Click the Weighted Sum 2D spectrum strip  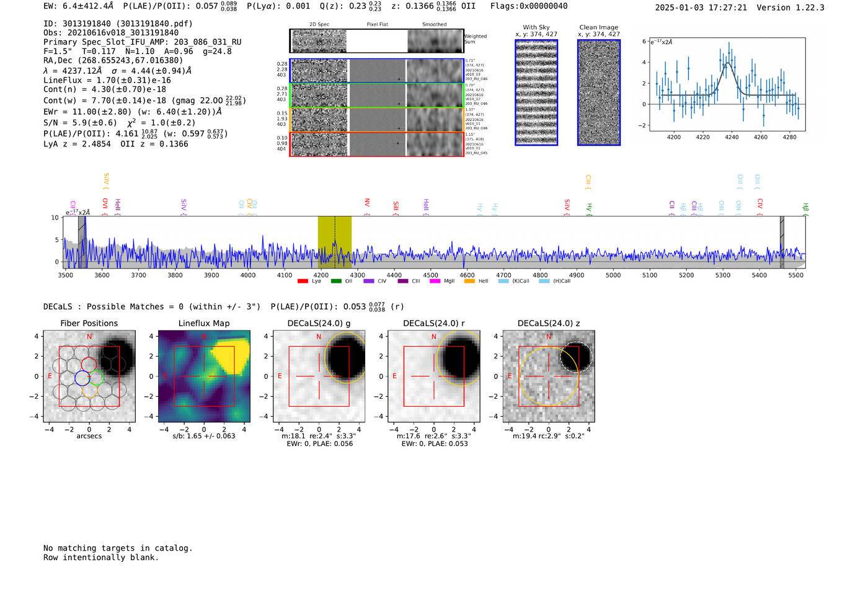(377, 41)
